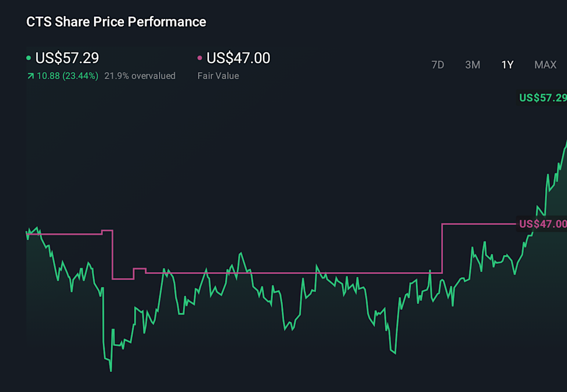Image resolution: width=567 pixels, height=392 pixels.
Task: Click the green up-arrow change icon
Action: (x=30, y=76)
